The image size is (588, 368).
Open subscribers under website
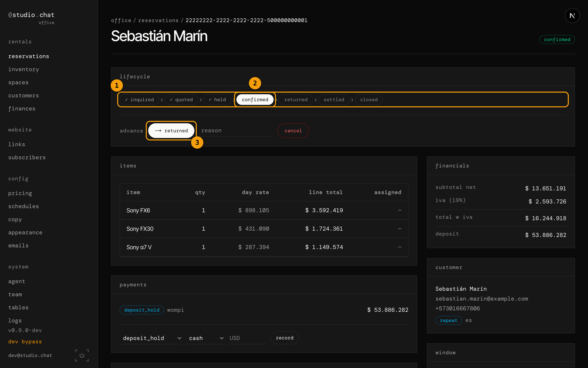click(x=27, y=157)
